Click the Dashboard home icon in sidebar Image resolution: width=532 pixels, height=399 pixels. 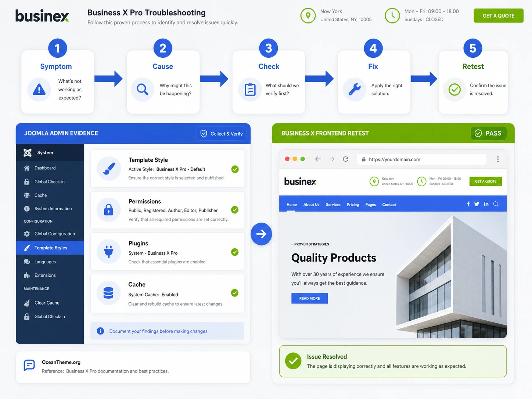tap(27, 168)
